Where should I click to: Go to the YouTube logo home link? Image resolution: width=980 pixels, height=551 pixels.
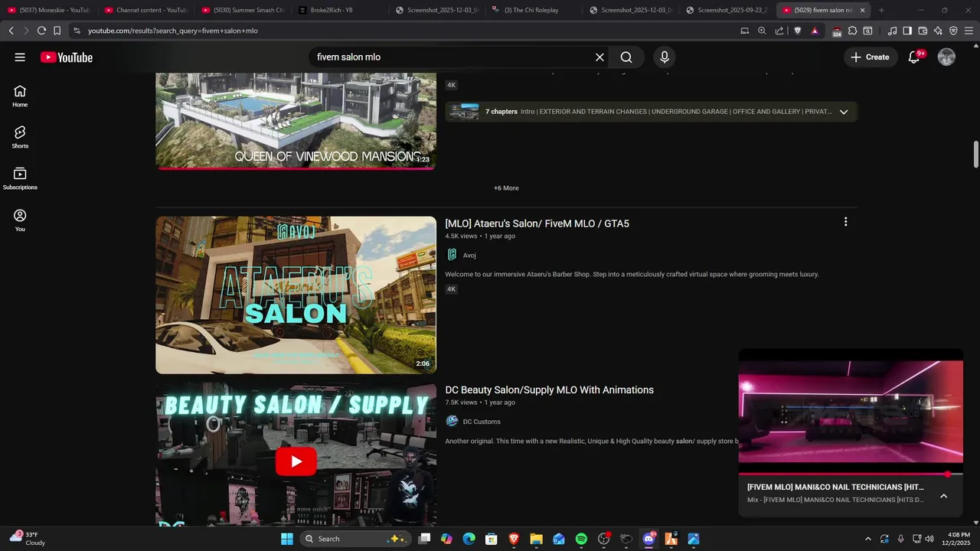[67, 57]
